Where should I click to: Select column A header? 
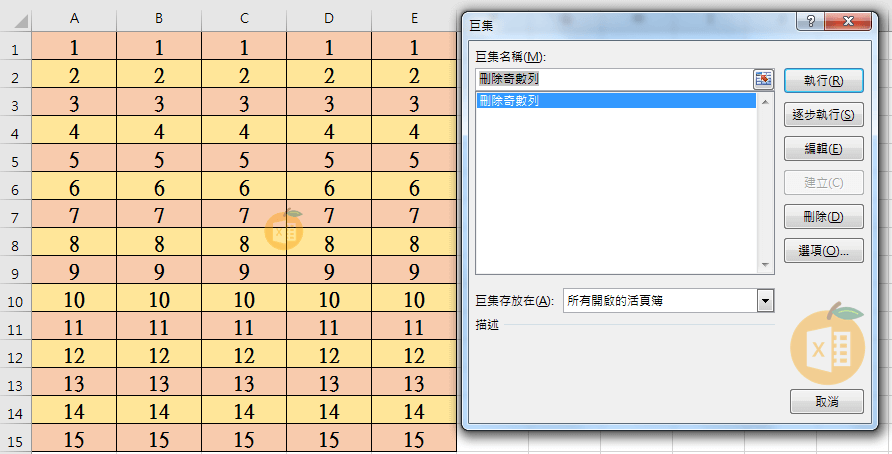coord(74,20)
